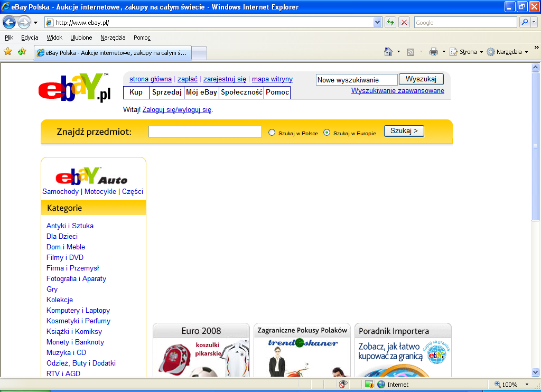The width and height of the screenshot is (541, 392).
Task: Click the RSS feeds icon
Action: click(x=410, y=52)
